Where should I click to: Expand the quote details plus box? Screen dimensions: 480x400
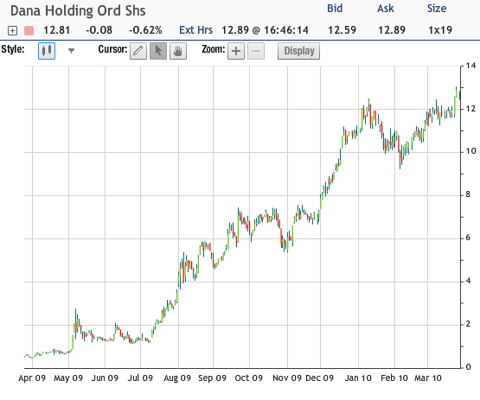[x=12, y=31]
